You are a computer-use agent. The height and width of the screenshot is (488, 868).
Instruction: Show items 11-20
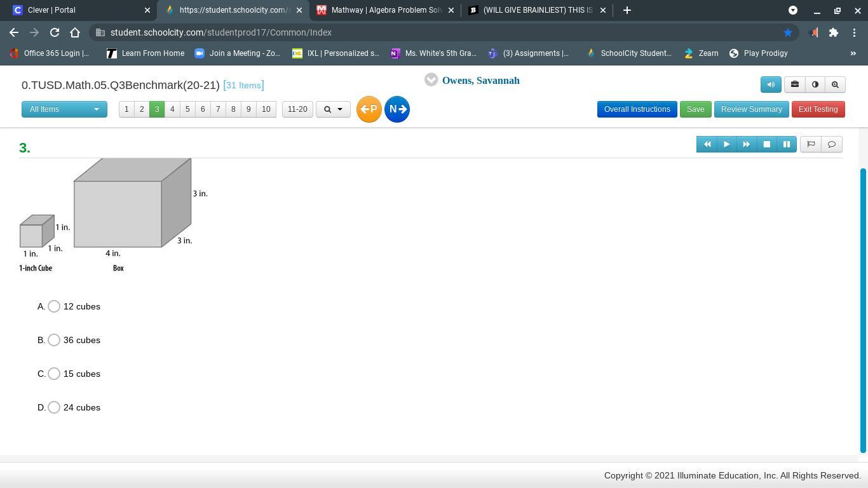pos(297,109)
